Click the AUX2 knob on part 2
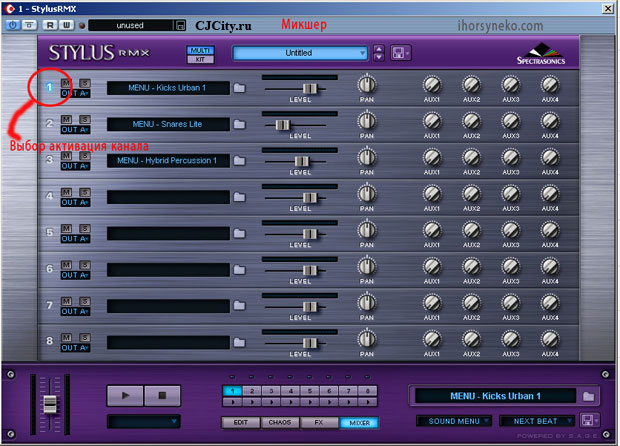 pos(471,121)
